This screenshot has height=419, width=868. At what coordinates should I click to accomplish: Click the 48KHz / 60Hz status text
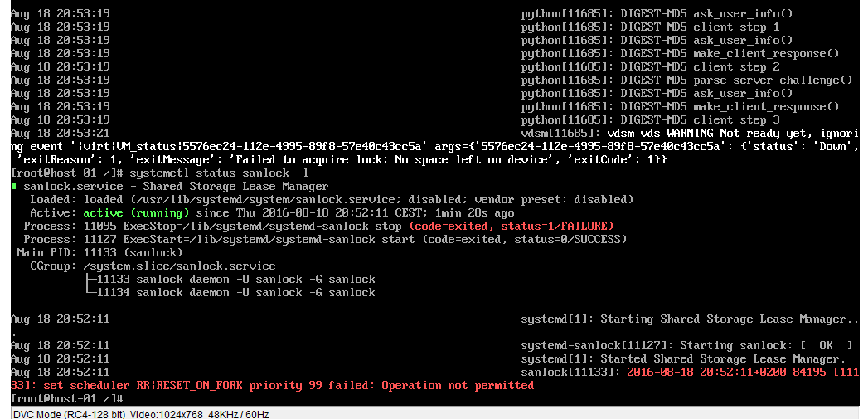pos(238,413)
